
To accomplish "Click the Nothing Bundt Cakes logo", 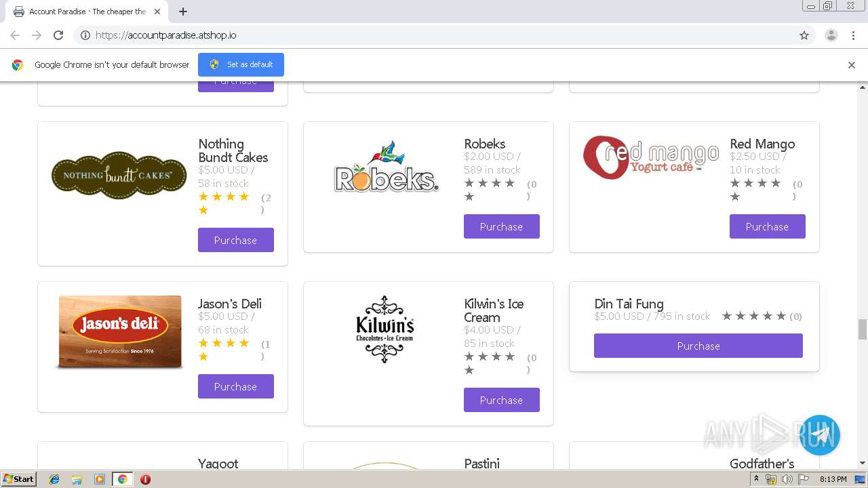I will (119, 175).
